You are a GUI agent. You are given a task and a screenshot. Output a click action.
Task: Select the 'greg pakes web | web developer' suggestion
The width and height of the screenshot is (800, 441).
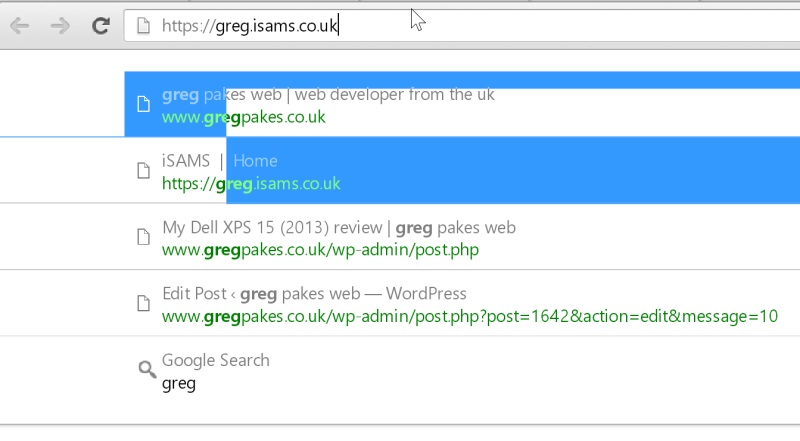click(x=328, y=95)
